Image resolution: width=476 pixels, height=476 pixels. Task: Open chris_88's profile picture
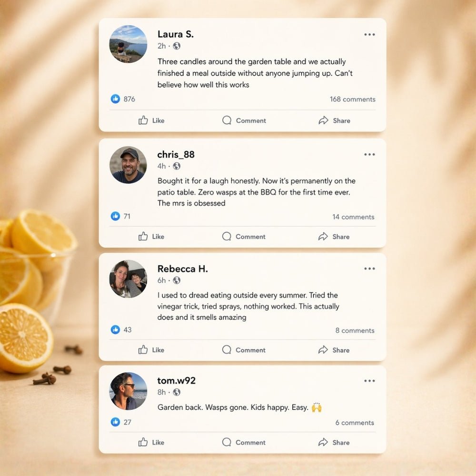click(128, 165)
